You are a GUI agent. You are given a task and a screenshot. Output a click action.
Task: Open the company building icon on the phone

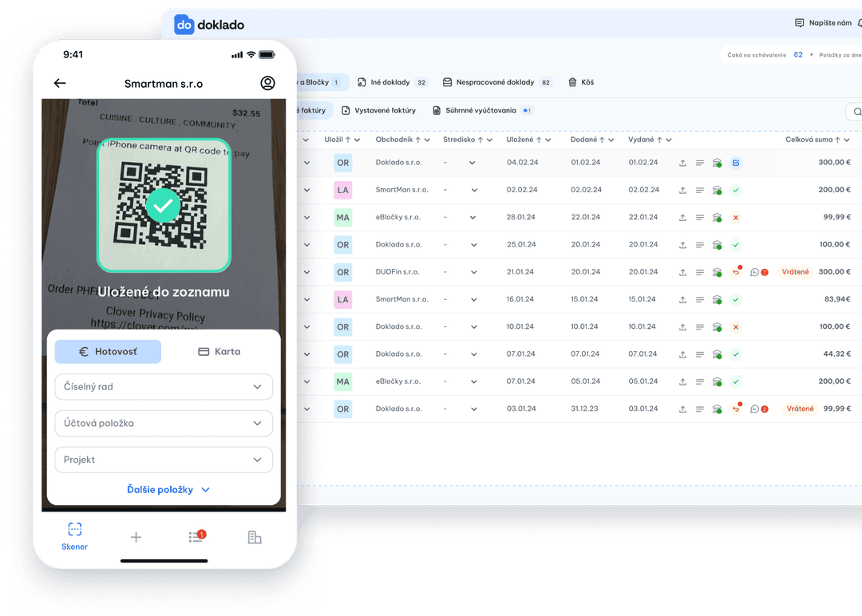pos(255,537)
